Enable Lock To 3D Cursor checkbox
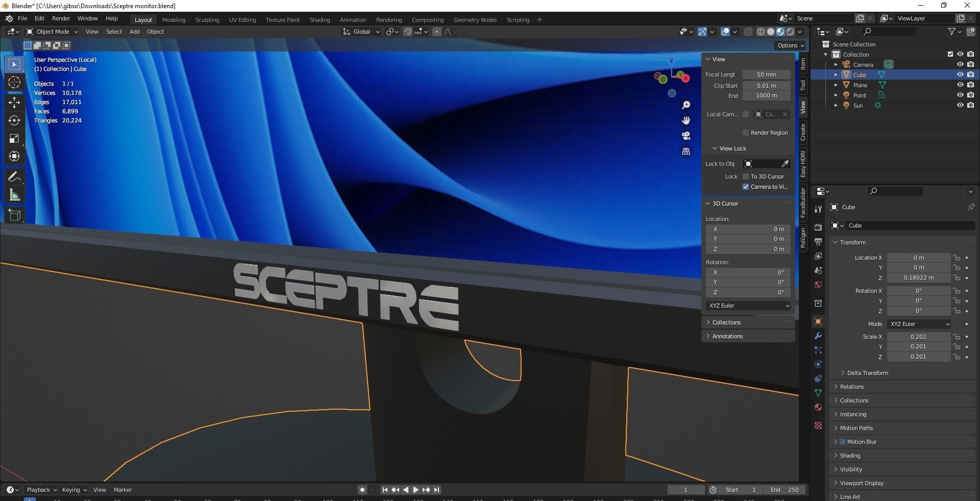 (746, 177)
